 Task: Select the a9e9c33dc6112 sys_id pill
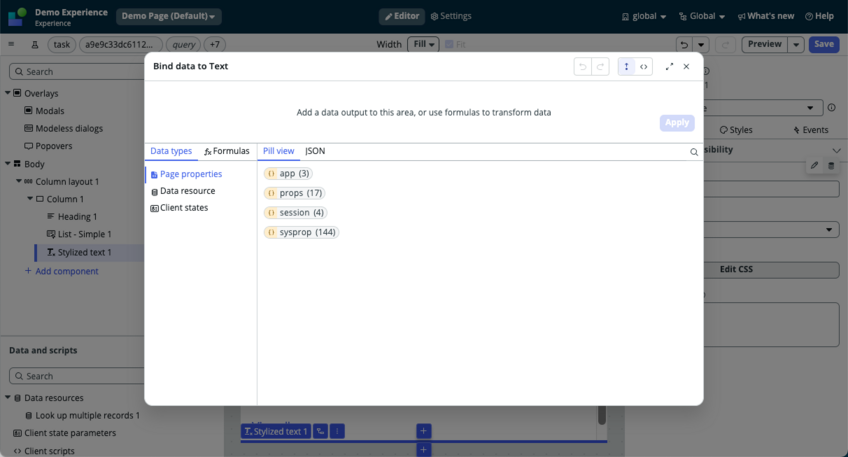(x=122, y=44)
